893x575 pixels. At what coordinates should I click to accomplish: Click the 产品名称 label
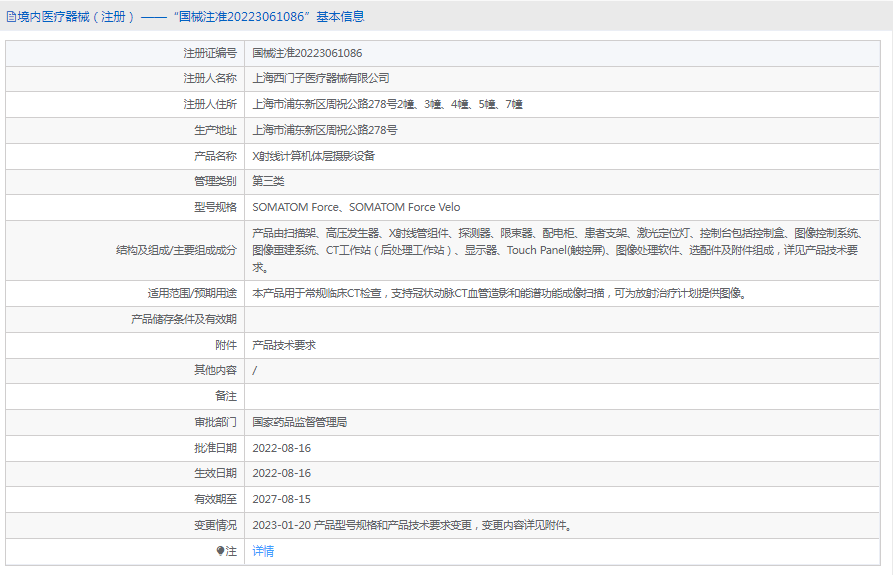coord(215,156)
